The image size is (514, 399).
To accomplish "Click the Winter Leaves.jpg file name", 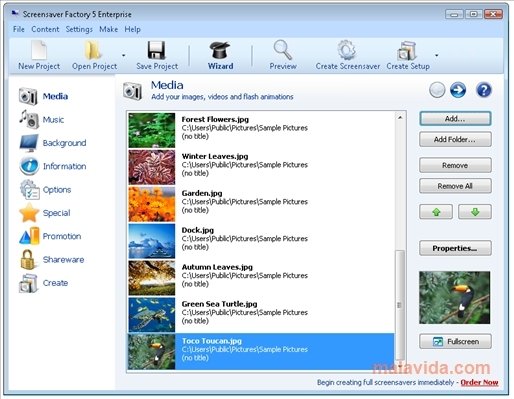I will 215,156.
